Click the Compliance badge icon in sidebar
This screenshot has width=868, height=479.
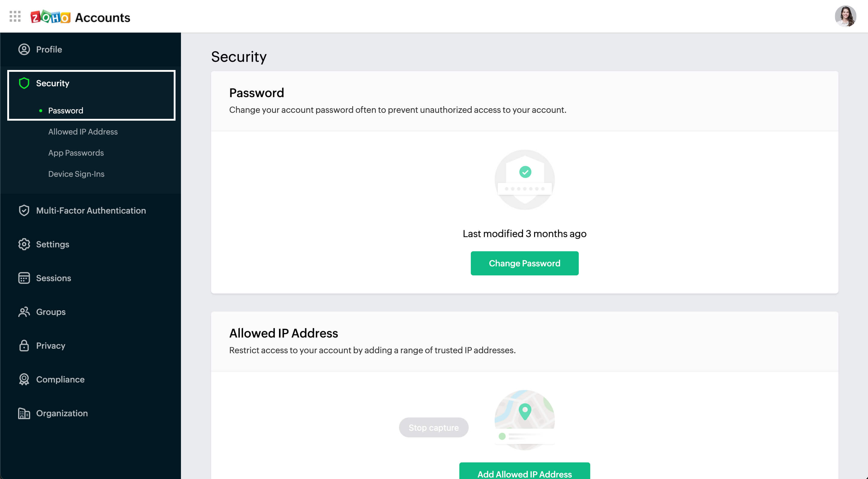(24, 379)
